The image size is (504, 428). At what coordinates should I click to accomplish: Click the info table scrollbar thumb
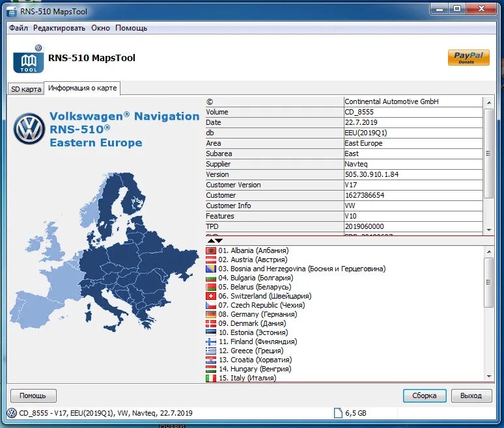click(x=488, y=154)
